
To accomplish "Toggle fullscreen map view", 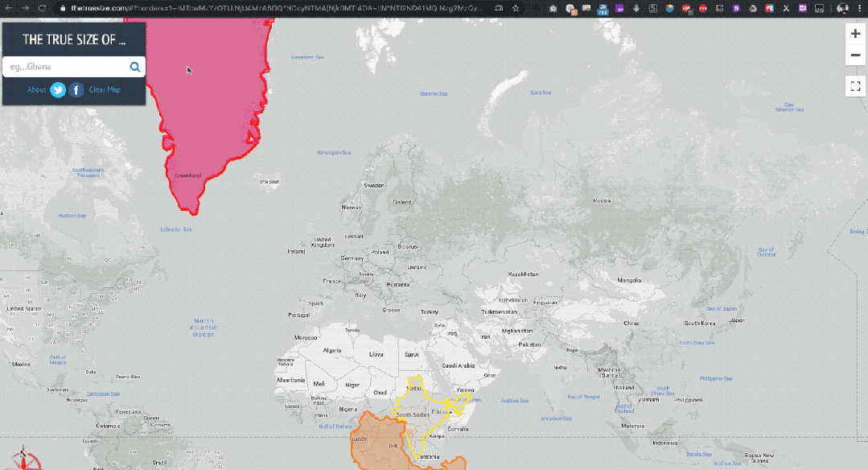I will [x=855, y=86].
